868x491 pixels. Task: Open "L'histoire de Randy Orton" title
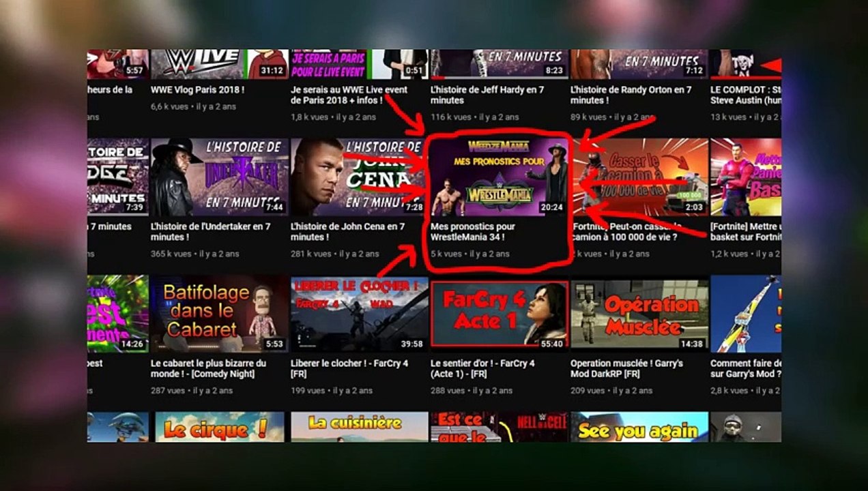coord(631,95)
